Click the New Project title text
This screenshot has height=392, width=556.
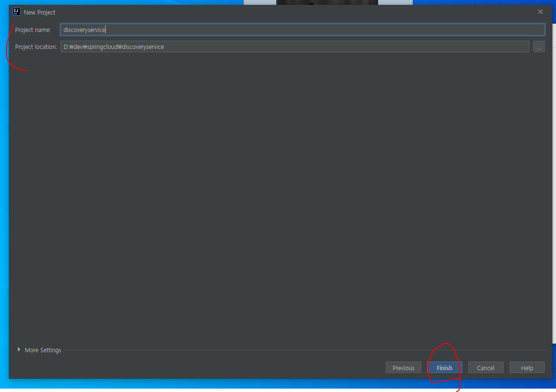point(39,13)
